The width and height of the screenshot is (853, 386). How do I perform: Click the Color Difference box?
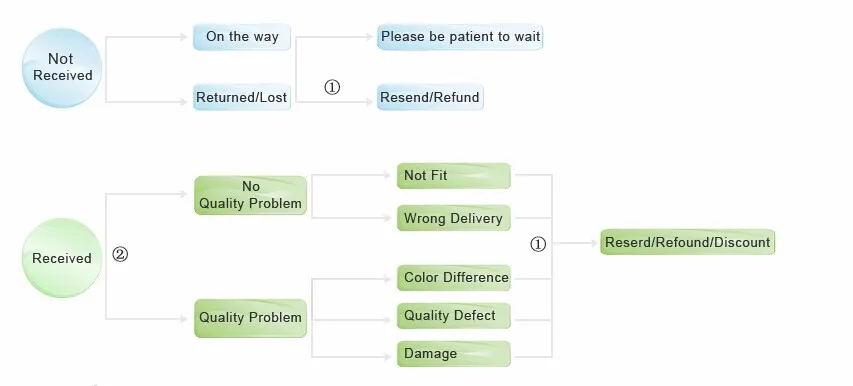454,278
